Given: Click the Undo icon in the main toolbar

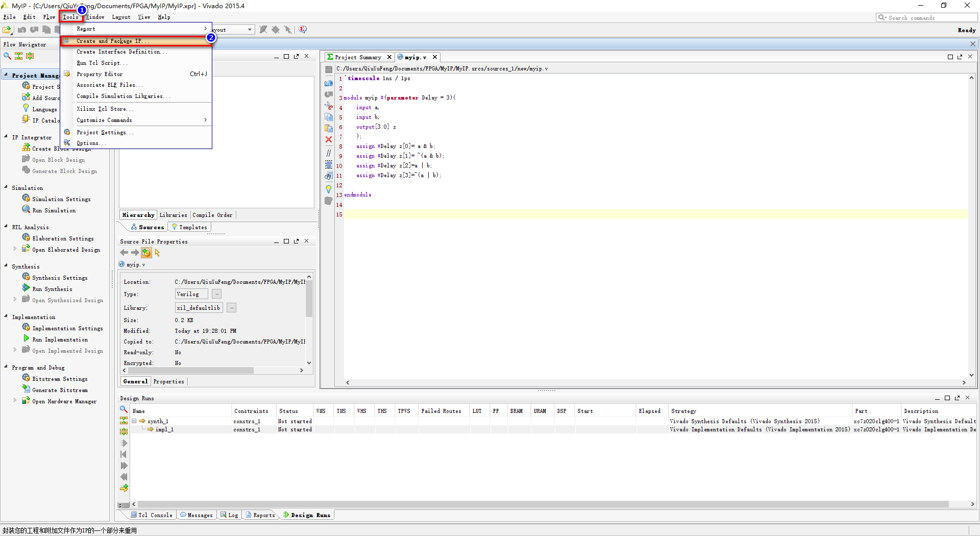Looking at the screenshot, I should click(x=22, y=30).
